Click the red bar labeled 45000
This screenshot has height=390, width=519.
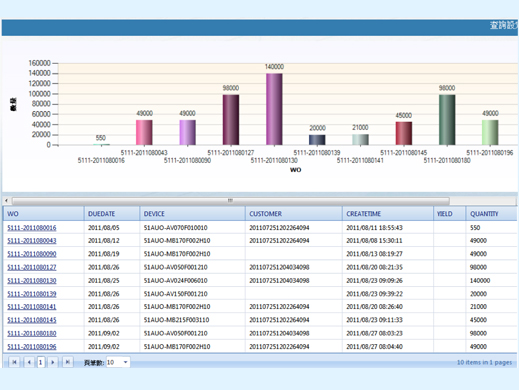click(404, 133)
